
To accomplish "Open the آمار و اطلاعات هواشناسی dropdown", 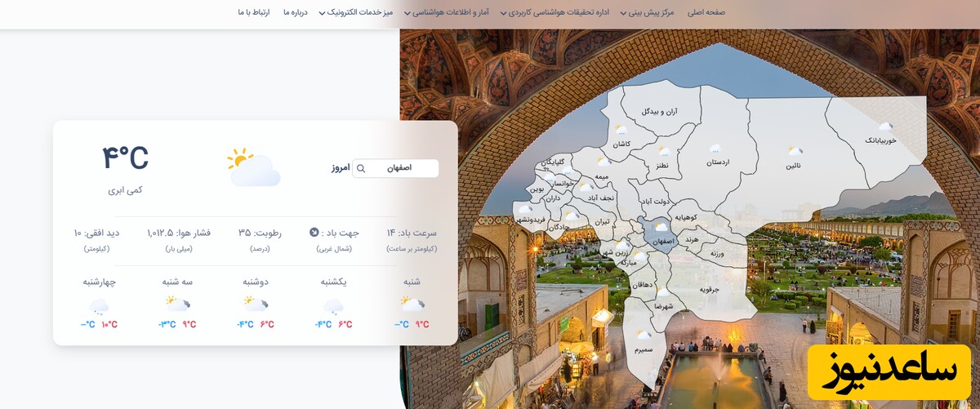I will coord(458,12).
